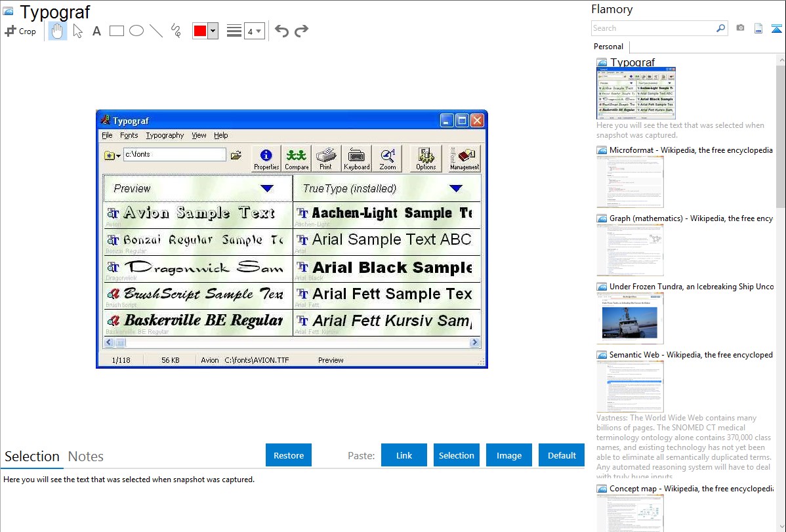Viewport: 786px width, 532px height.
Task: Click the Paste Image button
Action: (x=508, y=455)
